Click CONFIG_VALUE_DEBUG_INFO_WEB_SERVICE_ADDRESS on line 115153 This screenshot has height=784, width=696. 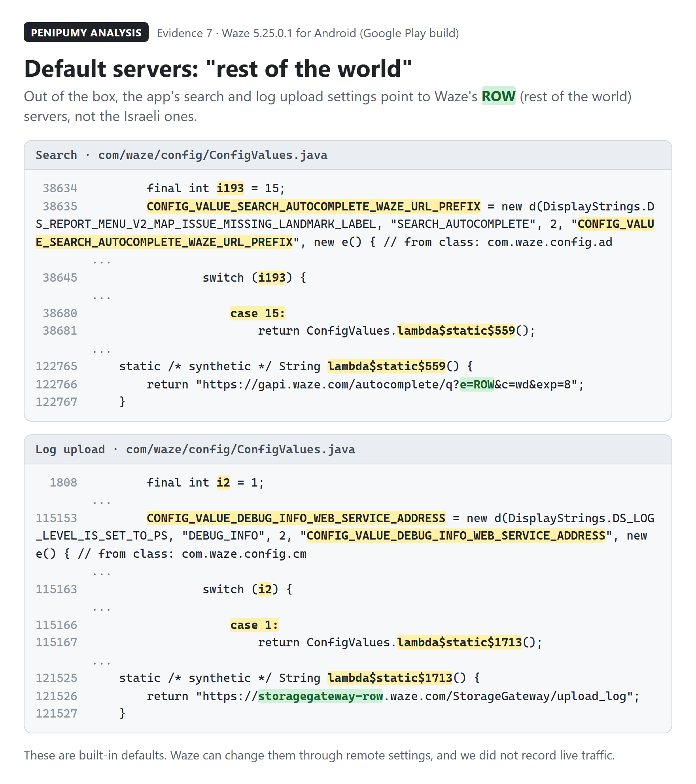(296, 518)
